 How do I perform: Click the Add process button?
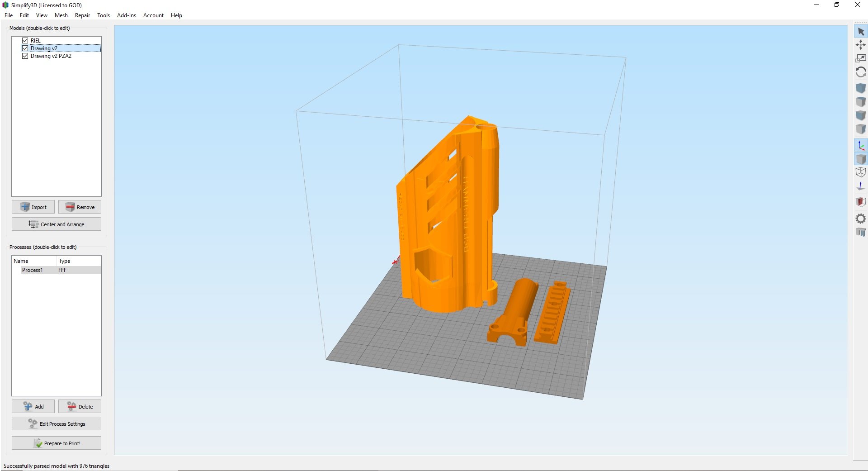pos(33,406)
